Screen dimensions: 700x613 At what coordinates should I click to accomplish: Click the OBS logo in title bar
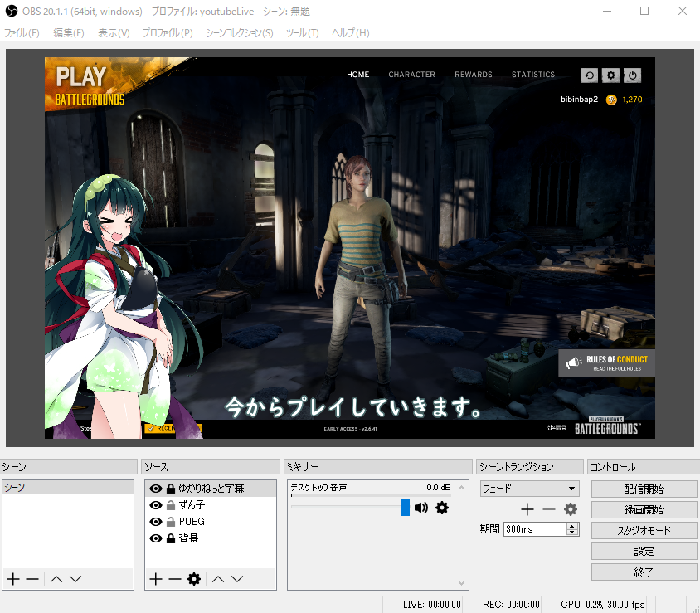[11, 11]
